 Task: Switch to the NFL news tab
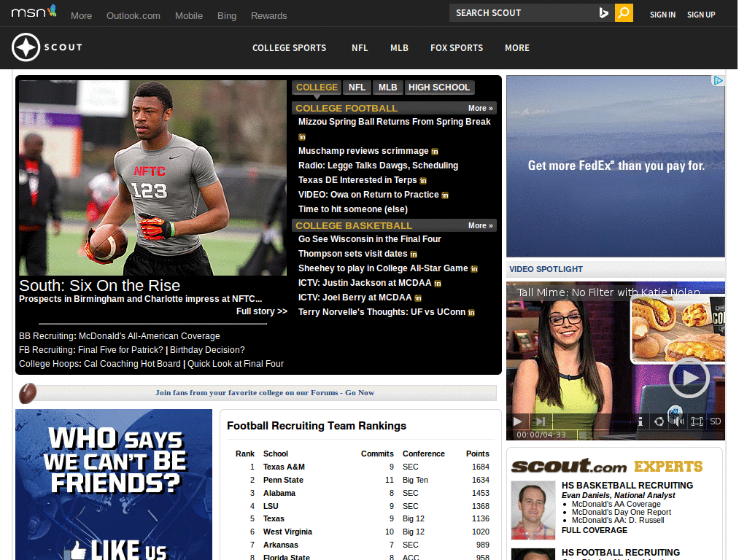[357, 87]
